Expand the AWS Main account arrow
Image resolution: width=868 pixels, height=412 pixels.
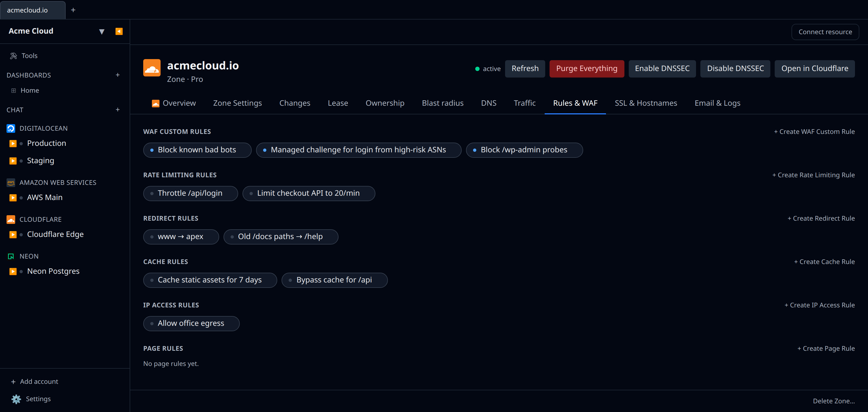tap(13, 198)
